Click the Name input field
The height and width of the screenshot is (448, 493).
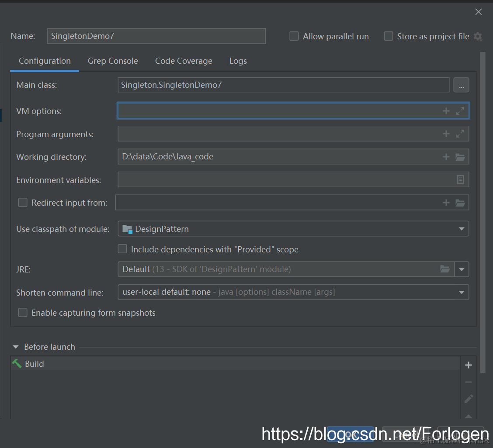pos(156,36)
